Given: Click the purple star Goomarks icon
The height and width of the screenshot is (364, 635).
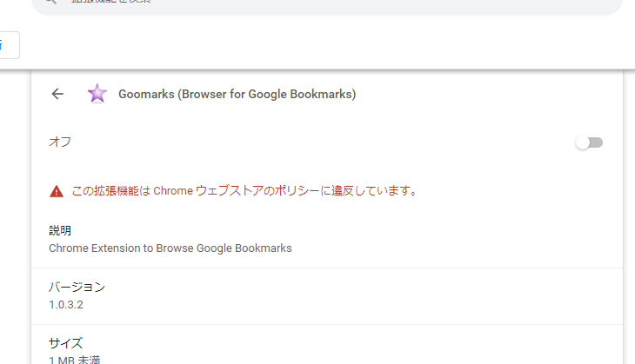Looking at the screenshot, I should point(97,94).
